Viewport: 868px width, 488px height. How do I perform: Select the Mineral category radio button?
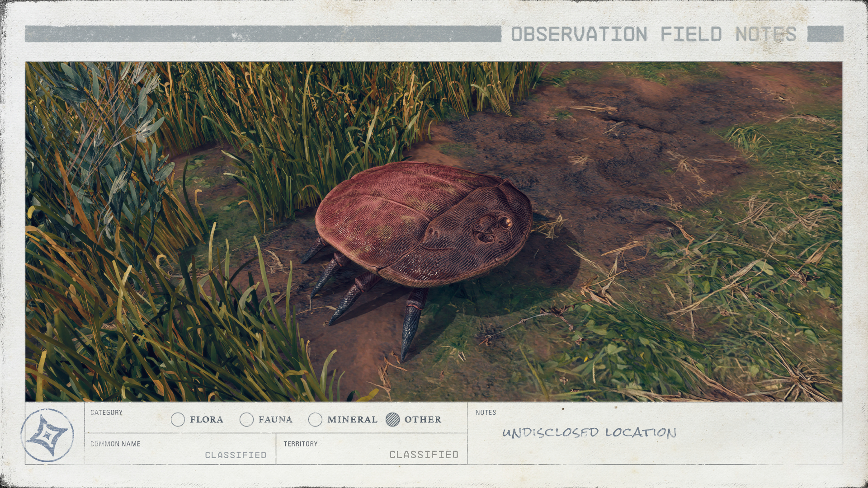coord(315,420)
